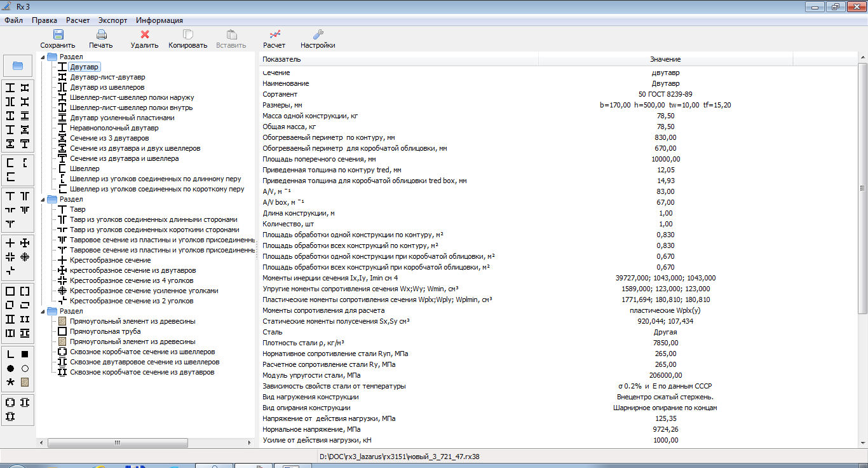
Task: Choose the T-section icon in the shape palette
Action: (9, 196)
